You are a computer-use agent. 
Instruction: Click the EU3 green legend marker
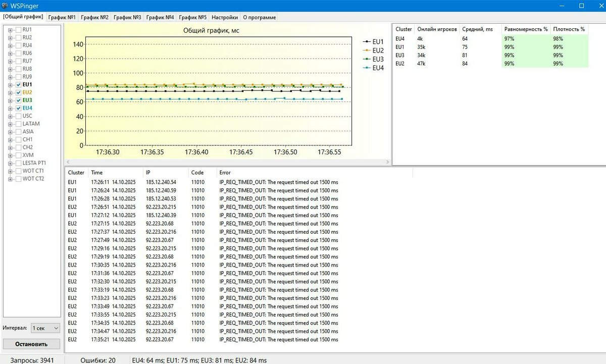pos(367,59)
